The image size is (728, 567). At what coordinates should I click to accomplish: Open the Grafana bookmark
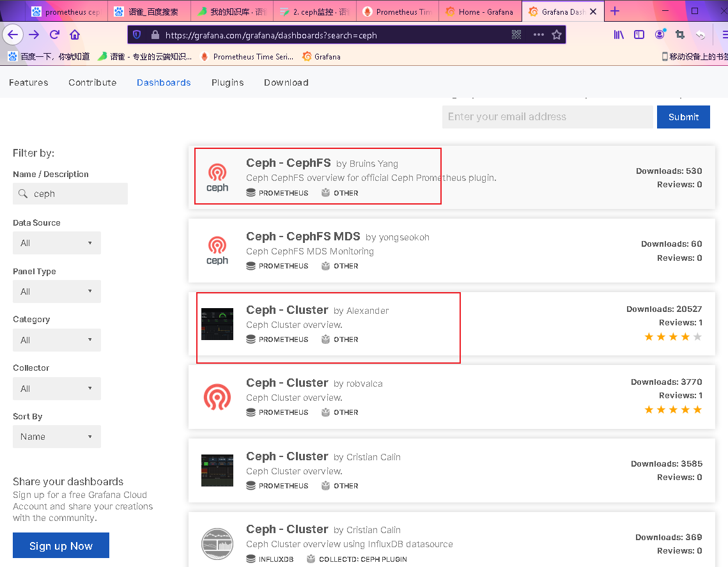321,57
